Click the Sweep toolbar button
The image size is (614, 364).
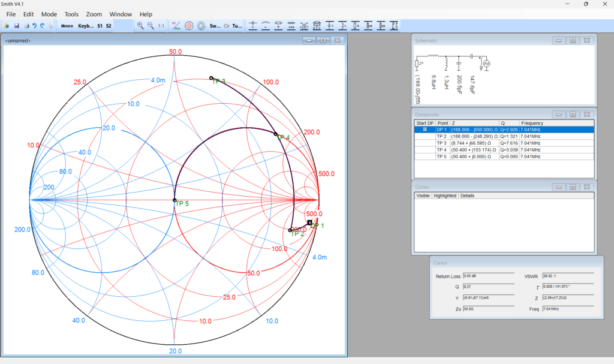215,26
